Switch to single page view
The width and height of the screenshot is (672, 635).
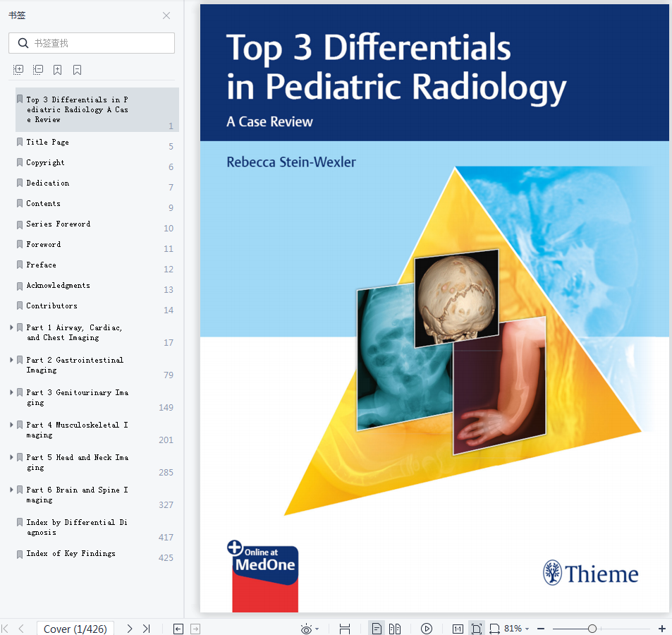point(377,629)
